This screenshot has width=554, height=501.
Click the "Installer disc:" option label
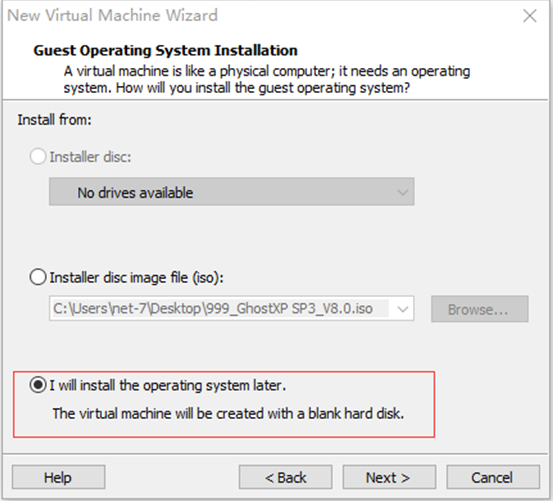(90, 157)
